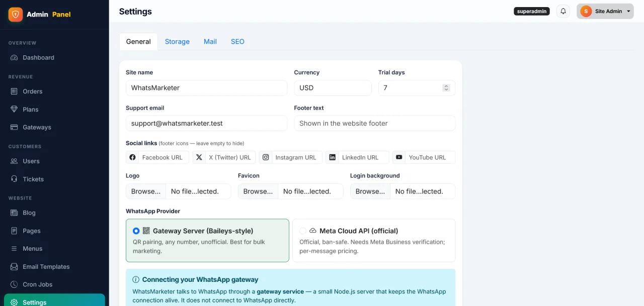Click the Plans diamond icon

pos(14,110)
